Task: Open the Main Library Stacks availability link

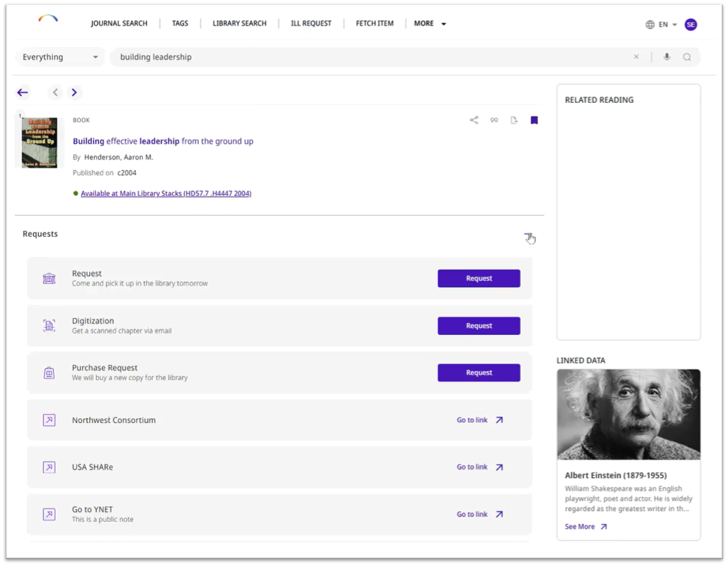Action: pyautogui.click(x=165, y=193)
